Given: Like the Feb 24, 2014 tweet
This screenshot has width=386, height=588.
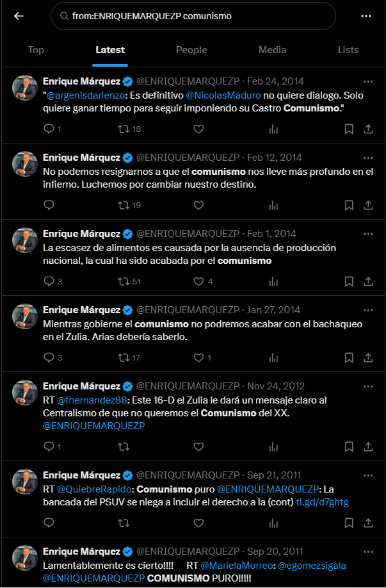Looking at the screenshot, I should [198, 129].
